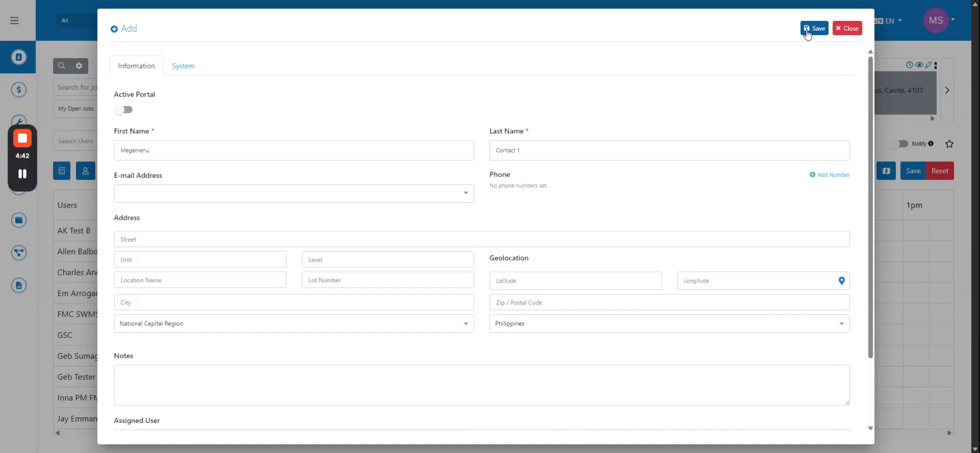This screenshot has height=453, width=980.
Task: Toggle the eye visibility icon
Action: point(919,65)
